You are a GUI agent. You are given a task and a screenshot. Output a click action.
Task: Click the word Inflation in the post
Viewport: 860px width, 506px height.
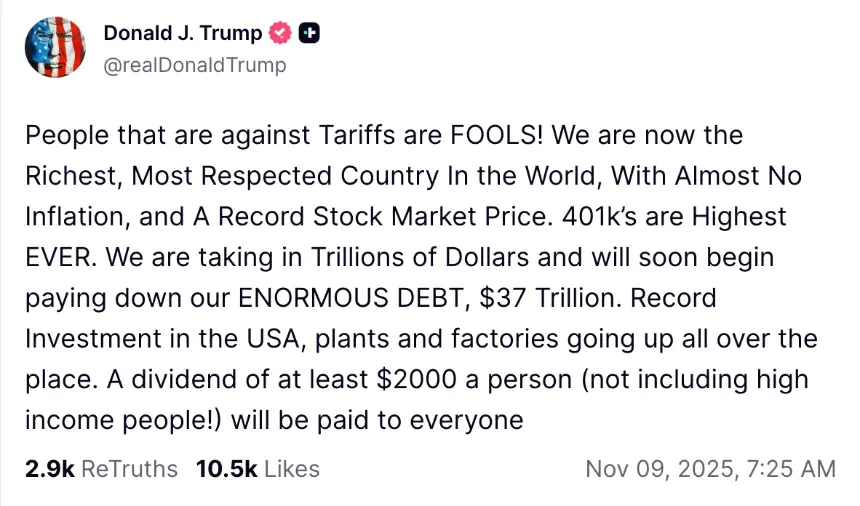[75, 216]
